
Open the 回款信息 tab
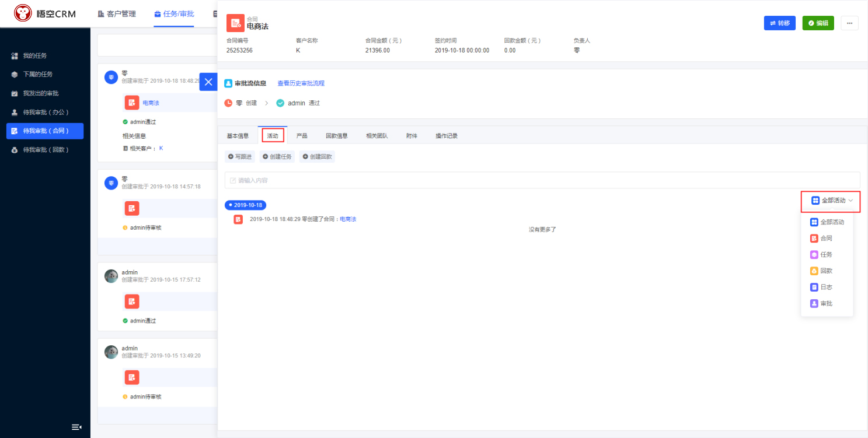(x=337, y=136)
